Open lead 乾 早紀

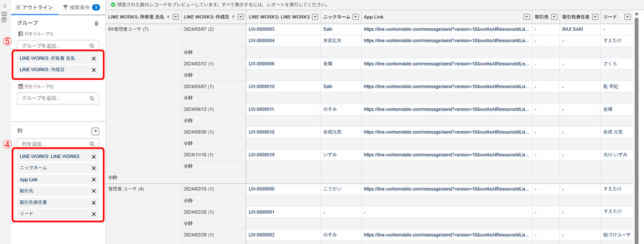[x=610, y=86]
